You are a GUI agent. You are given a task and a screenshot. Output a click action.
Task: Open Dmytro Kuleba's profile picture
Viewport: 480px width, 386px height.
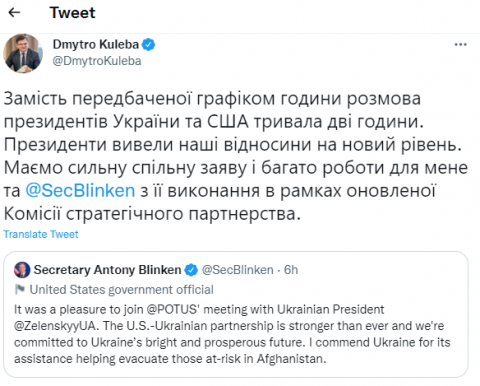click(23, 53)
